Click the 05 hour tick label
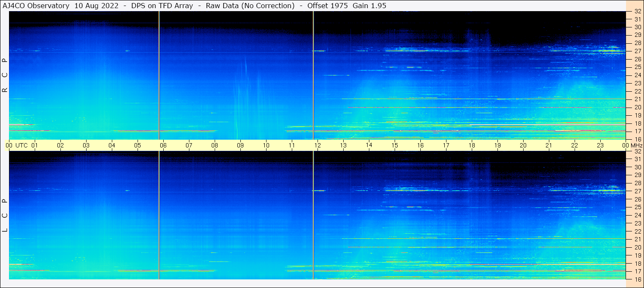 click(x=138, y=145)
